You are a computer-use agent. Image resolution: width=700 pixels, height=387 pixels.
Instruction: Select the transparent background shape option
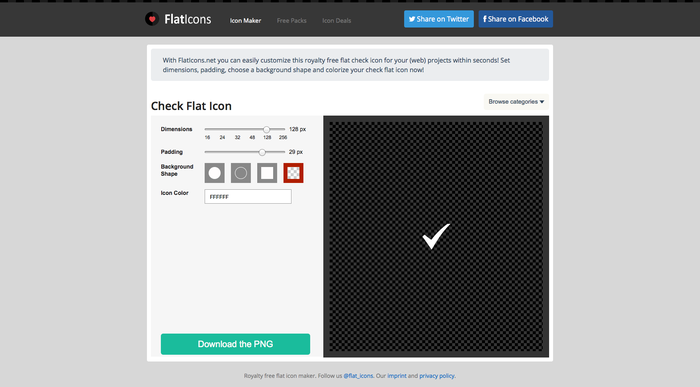click(293, 173)
